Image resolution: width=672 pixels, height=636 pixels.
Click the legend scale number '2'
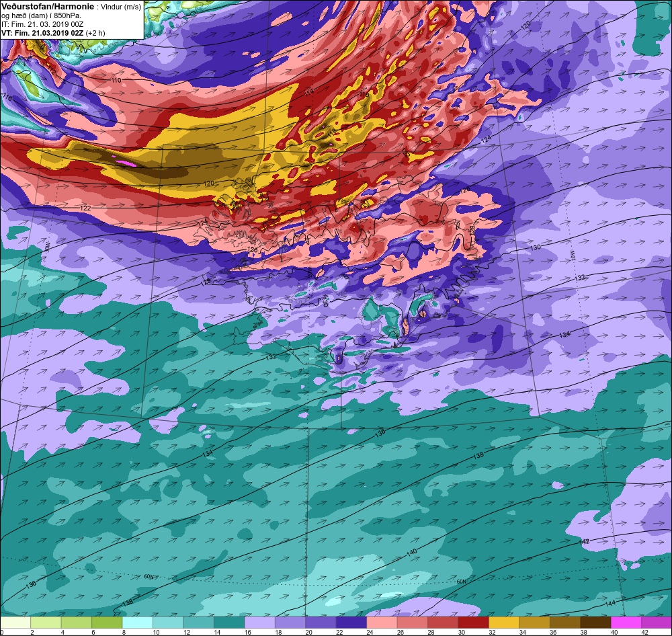32,632
